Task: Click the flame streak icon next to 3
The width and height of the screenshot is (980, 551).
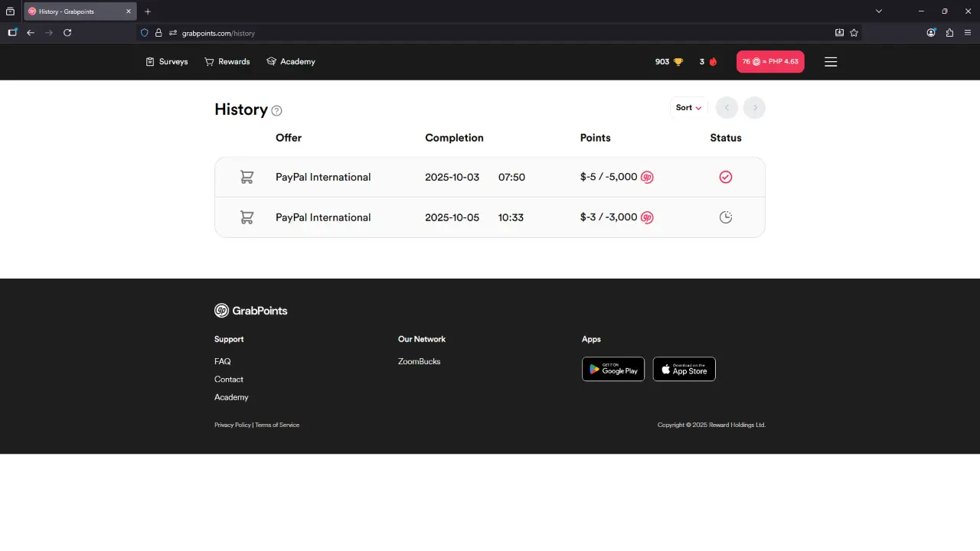Action: pyautogui.click(x=713, y=62)
